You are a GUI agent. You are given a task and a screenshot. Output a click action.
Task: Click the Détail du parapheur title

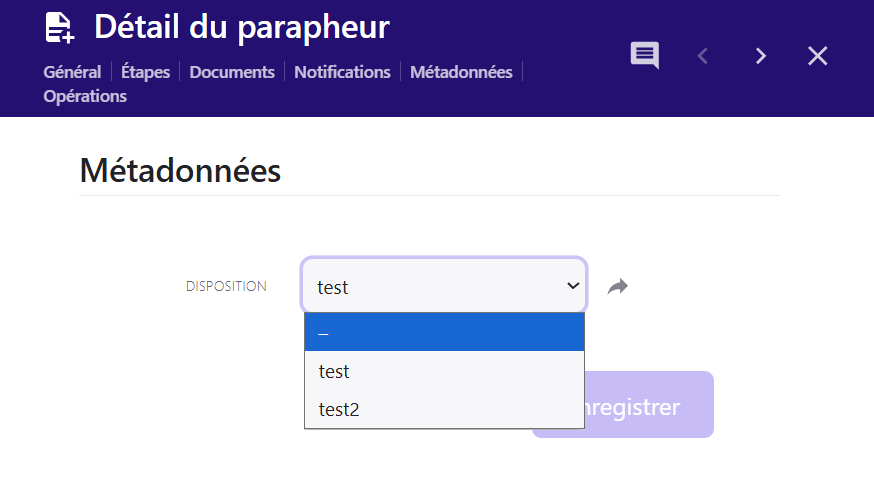242,27
